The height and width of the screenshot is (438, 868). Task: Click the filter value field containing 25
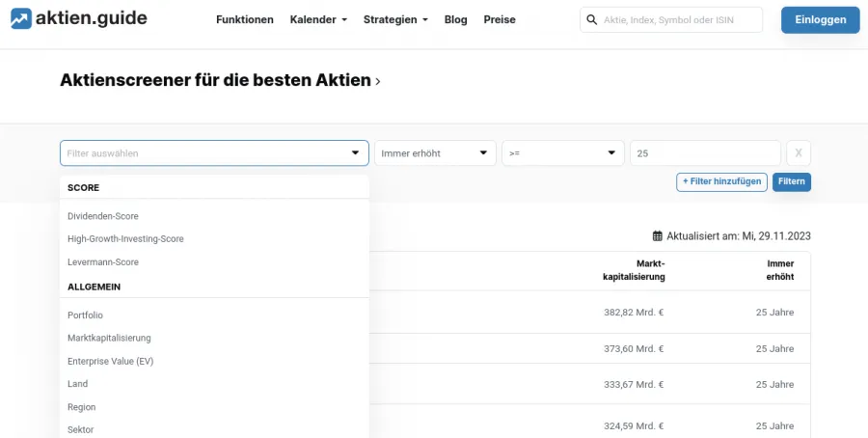pyautogui.click(x=705, y=153)
